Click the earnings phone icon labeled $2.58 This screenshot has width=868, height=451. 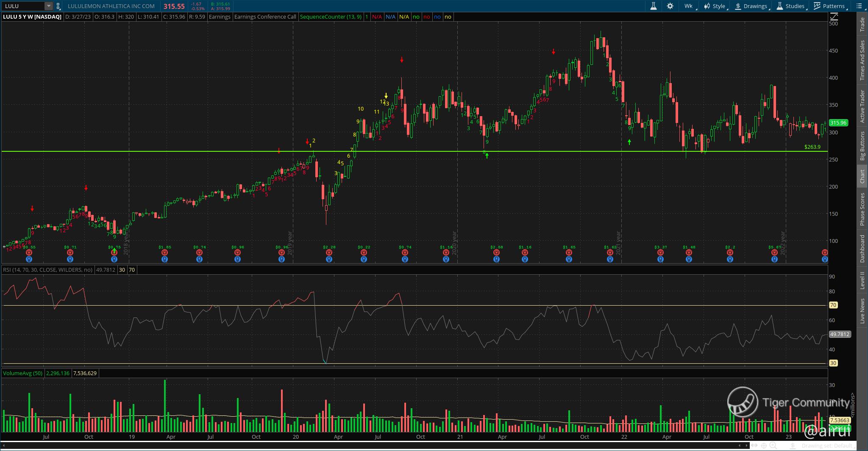496,252
